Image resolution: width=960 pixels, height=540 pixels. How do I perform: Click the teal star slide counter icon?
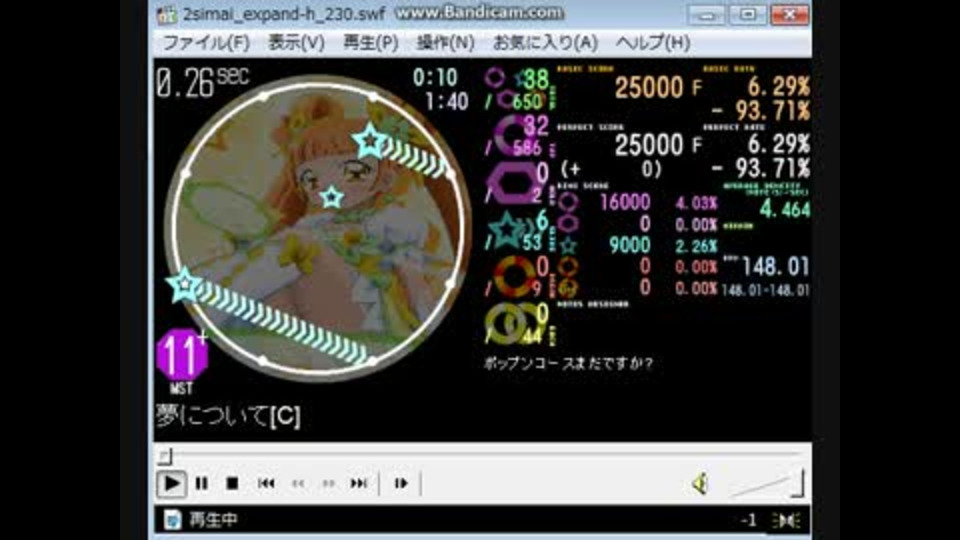tap(507, 230)
